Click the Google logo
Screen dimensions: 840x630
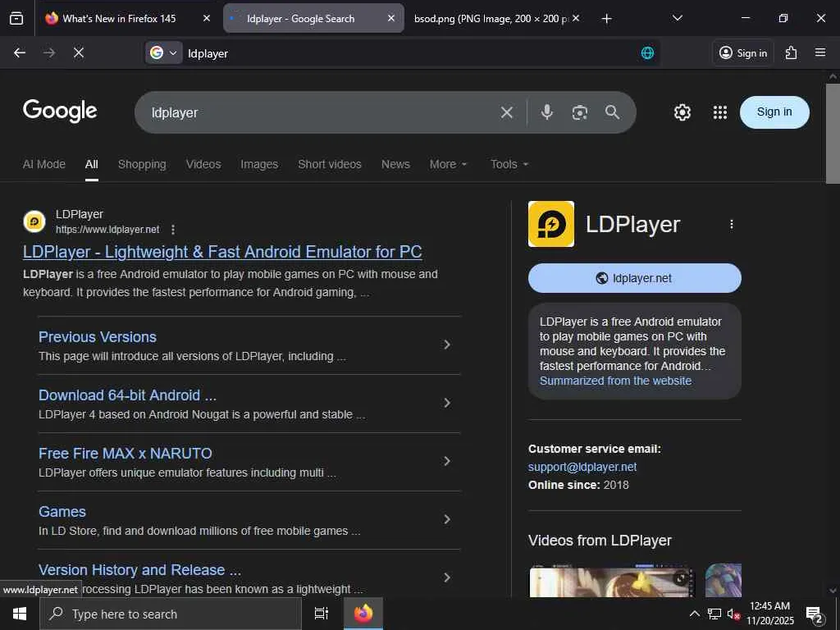60,111
